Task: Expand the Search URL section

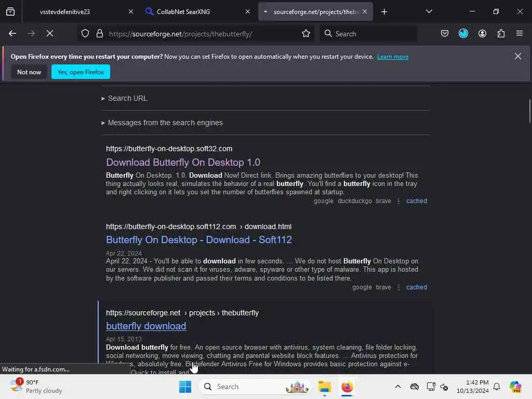Action: coord(125,98)
